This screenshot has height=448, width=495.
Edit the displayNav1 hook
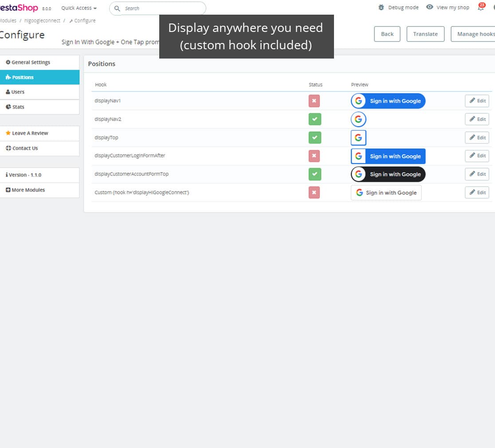477,101
